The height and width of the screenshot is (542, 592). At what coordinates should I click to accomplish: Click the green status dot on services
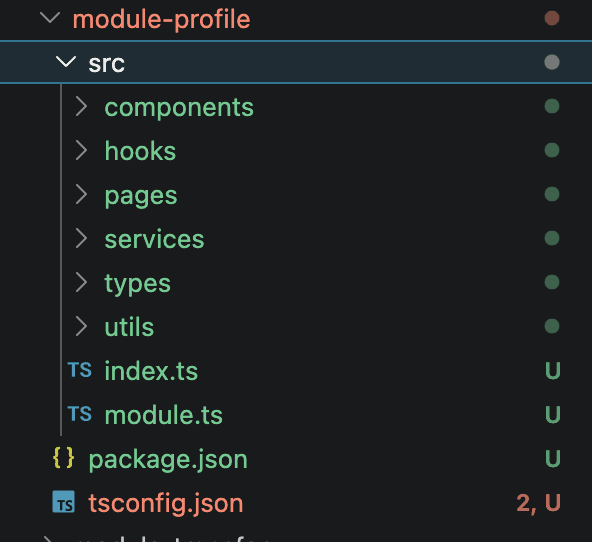[552, 238]
